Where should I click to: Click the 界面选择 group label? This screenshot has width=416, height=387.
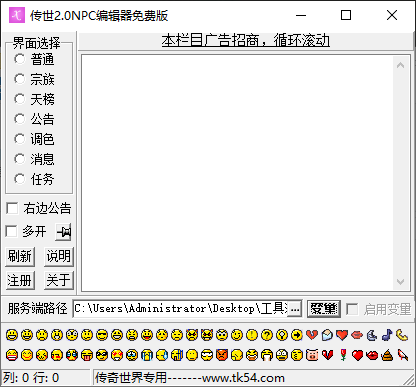point(37,43)
